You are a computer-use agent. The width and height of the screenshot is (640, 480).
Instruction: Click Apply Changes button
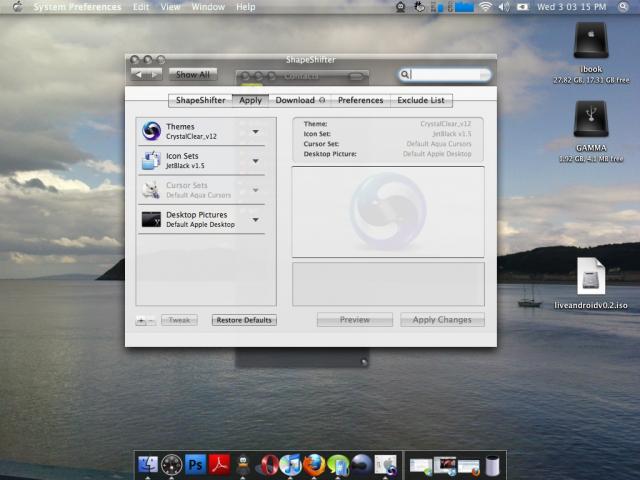[x=442, y=320]
